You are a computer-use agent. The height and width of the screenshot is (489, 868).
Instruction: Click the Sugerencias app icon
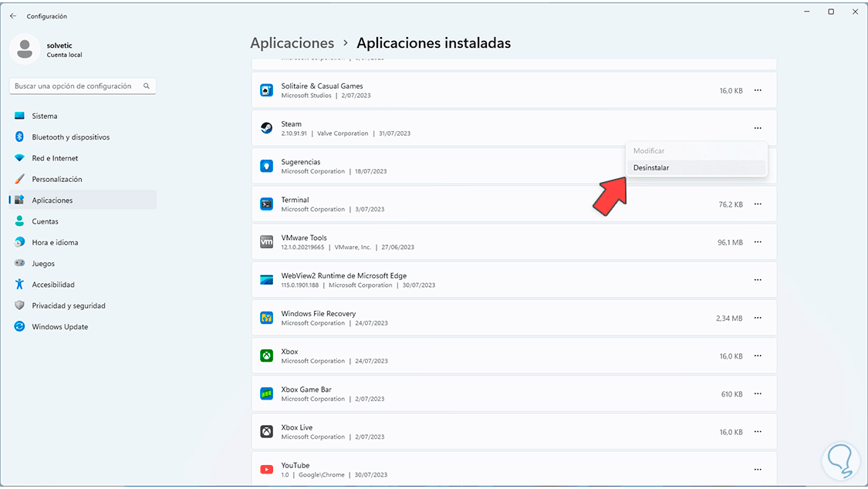pyautogui.click(x=267, y=166)
